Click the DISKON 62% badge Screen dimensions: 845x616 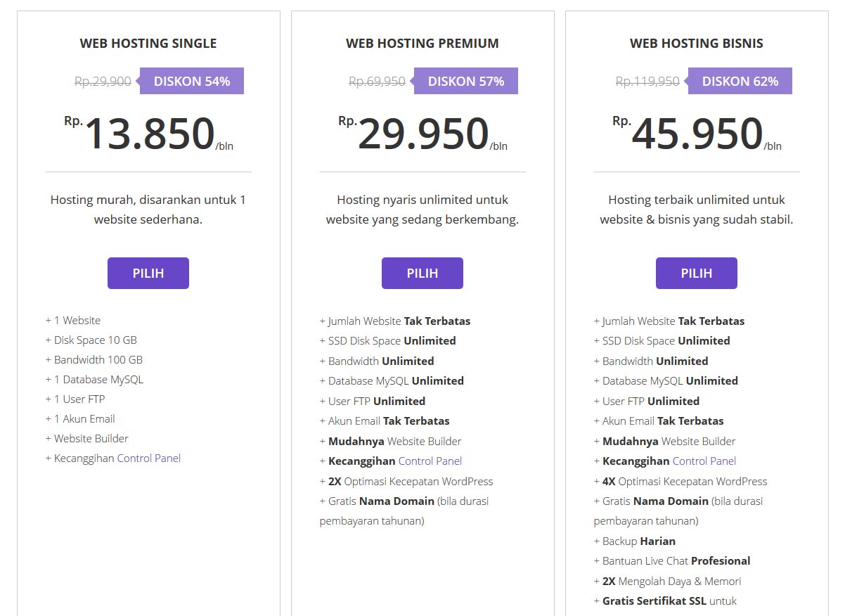click(x=739, y=81)
